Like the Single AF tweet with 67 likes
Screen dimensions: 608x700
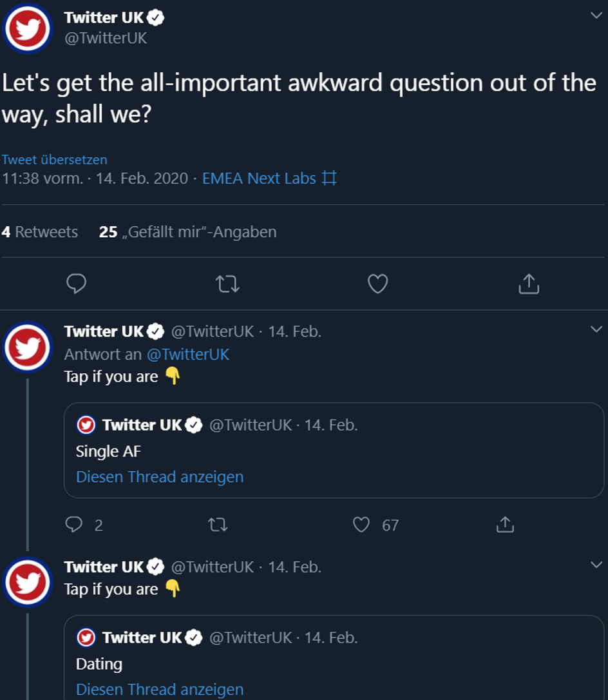[x=361, y=525]
